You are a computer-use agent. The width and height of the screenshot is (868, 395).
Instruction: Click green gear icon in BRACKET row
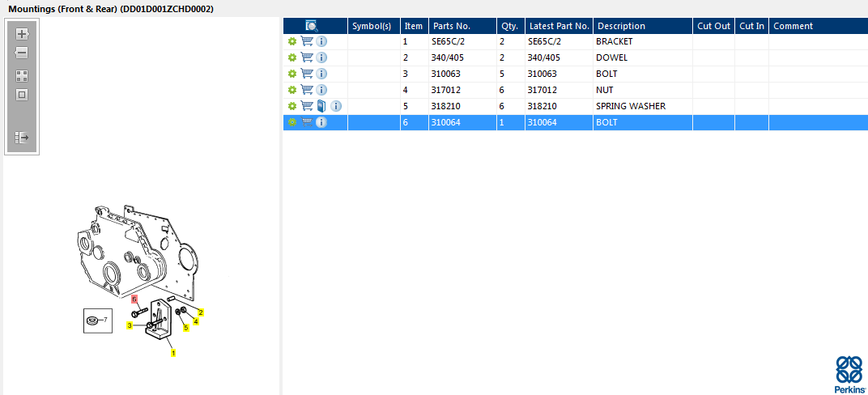(292, 41)
